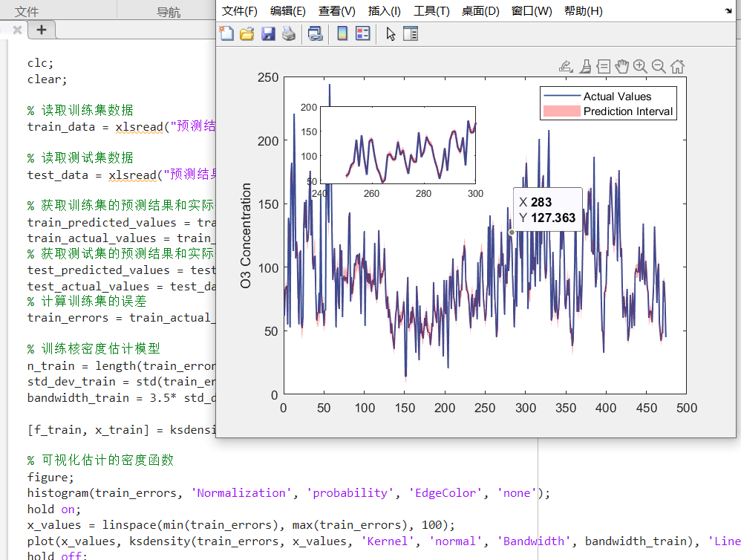Open the 插入(I) dropdown menu
741x560 pixels.
[384, 11]
